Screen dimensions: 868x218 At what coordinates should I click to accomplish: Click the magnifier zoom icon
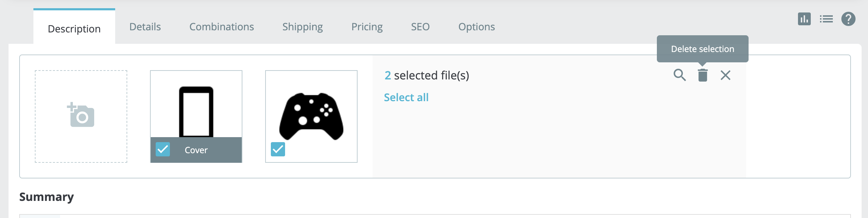679,75
